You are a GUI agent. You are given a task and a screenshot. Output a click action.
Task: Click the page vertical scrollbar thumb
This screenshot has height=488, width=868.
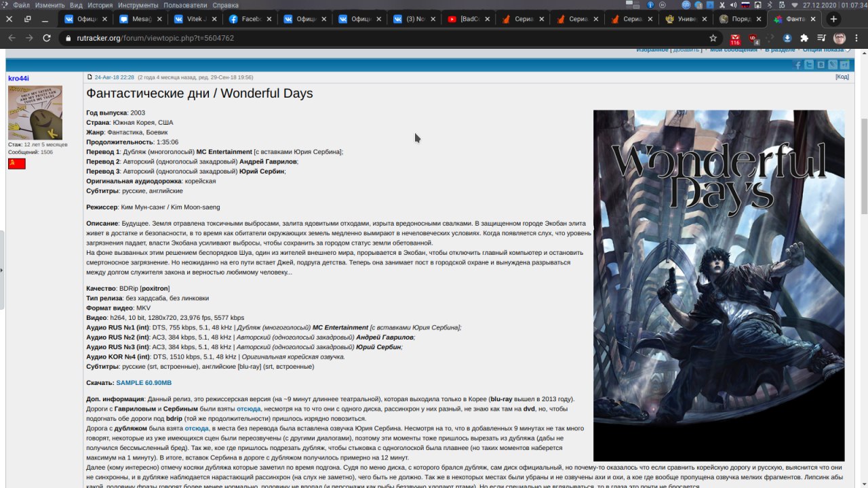(x=864, y=166)
